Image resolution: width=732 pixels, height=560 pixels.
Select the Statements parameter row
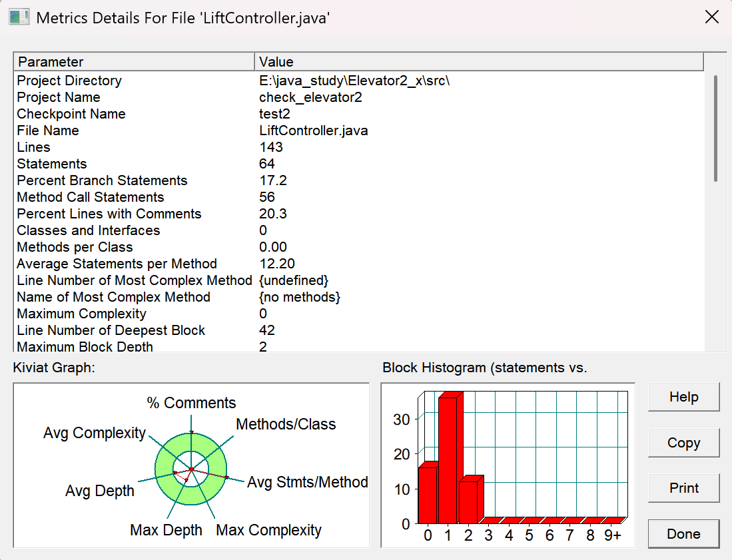pos(358,164)
